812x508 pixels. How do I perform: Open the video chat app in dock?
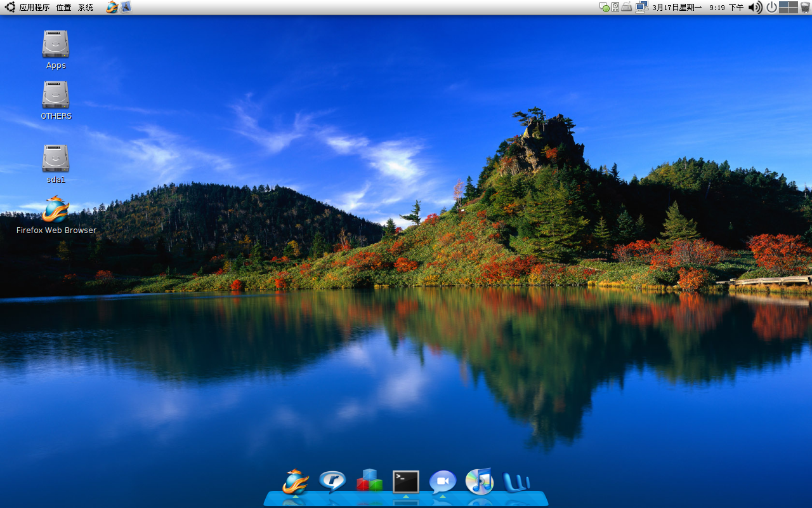pyautogui.click(x=443, y=482)
